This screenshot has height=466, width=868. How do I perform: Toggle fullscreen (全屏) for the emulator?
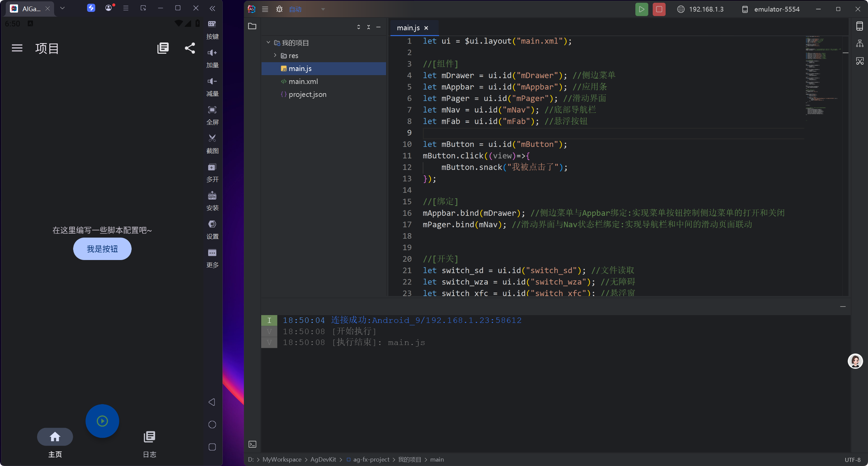point(212,110)
